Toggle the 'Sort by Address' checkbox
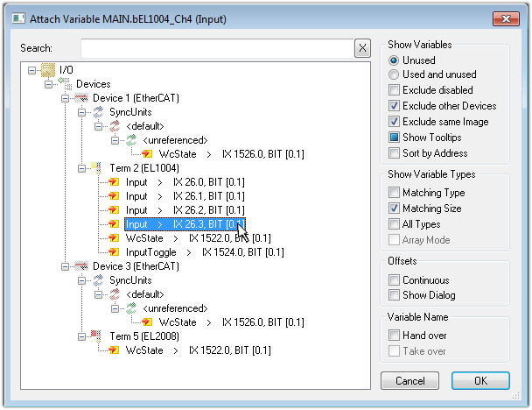532x410 pixels. [x=395, y=153]
